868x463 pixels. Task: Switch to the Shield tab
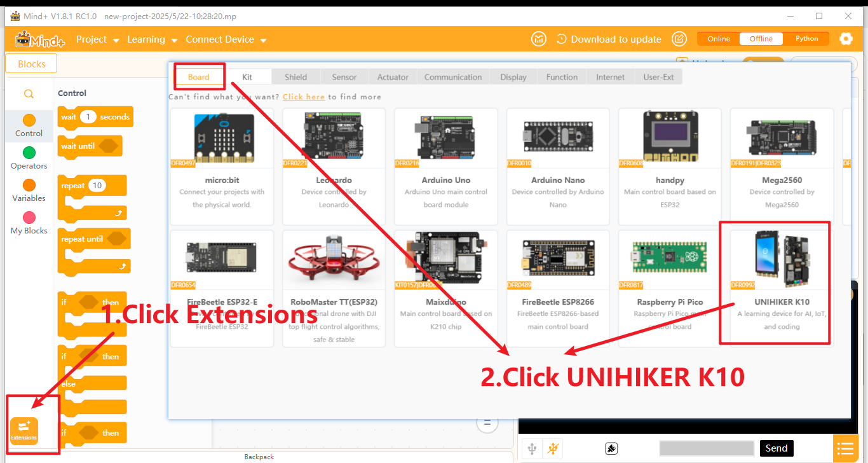295,77
